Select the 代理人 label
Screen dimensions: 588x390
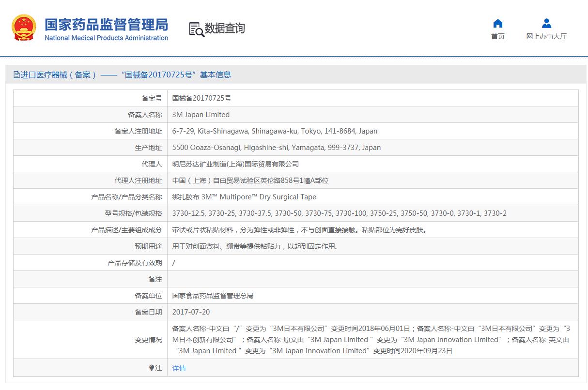(x=152, y=164)
